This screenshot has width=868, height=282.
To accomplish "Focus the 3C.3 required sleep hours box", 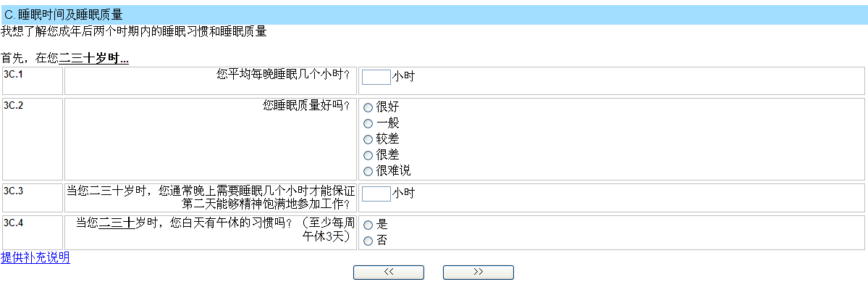I will click(376, 194).
